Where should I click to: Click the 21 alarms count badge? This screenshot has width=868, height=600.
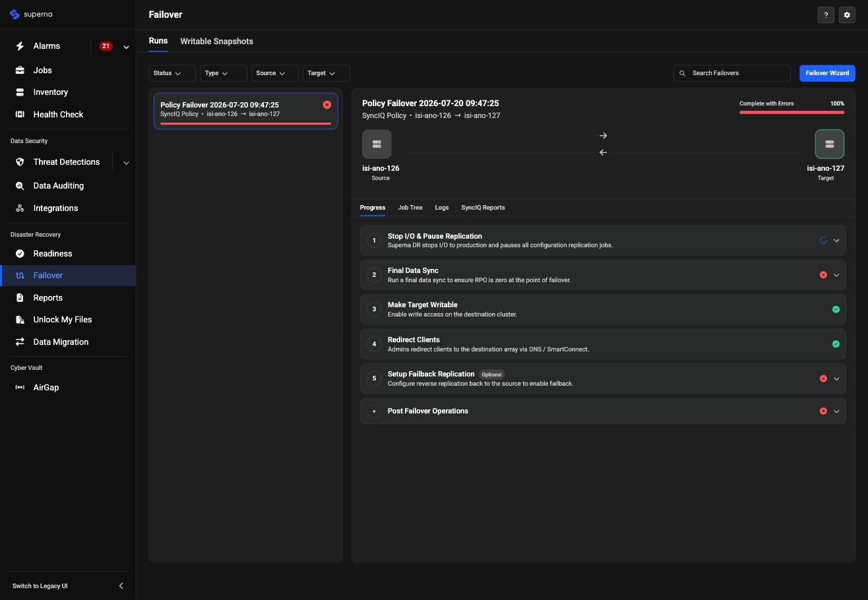(x=106, y=46)
